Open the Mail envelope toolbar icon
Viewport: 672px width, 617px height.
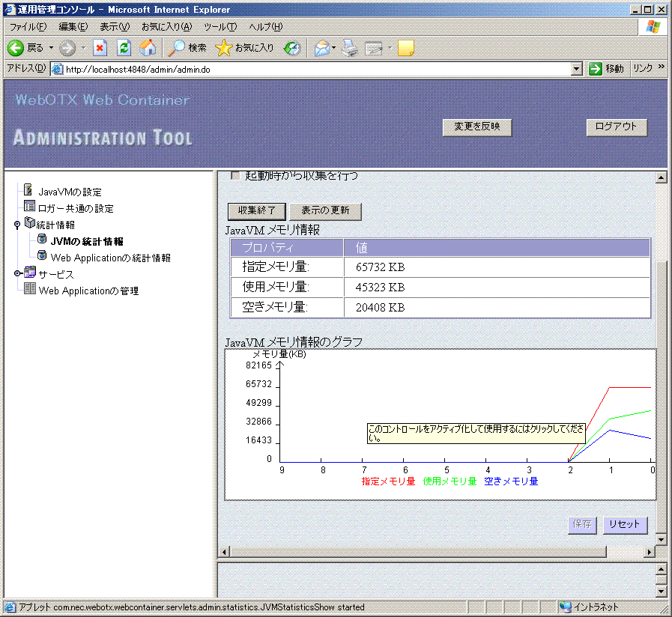click(x=322, y=48)
